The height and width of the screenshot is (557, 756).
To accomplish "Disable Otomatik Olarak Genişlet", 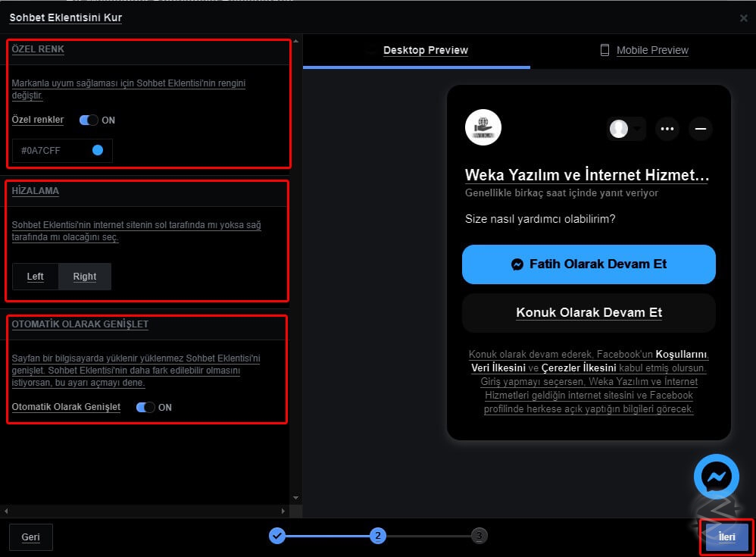I will 145,407.
